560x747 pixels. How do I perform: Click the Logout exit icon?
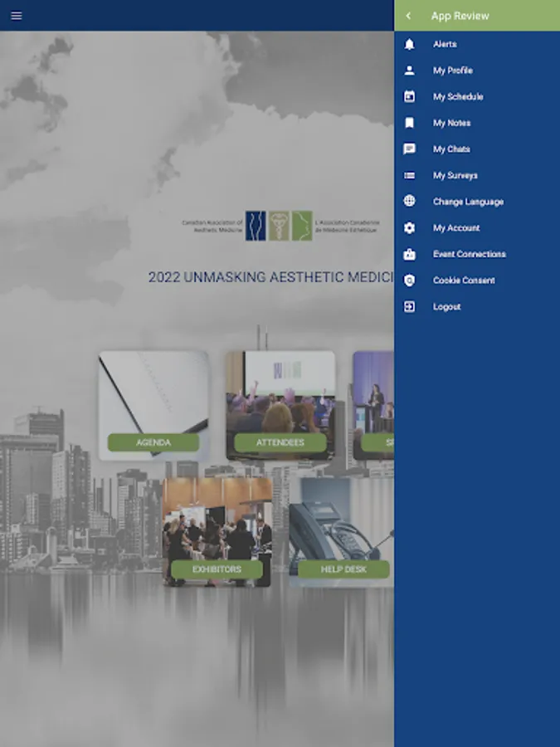click(410, 306)
